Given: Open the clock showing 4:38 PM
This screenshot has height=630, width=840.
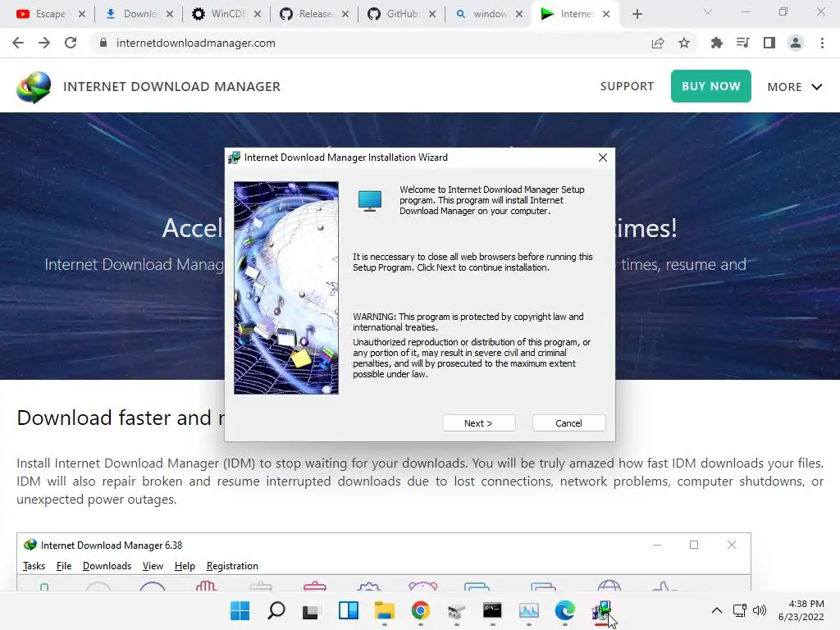Looking at the screenshot, I should tap(801, 610).
